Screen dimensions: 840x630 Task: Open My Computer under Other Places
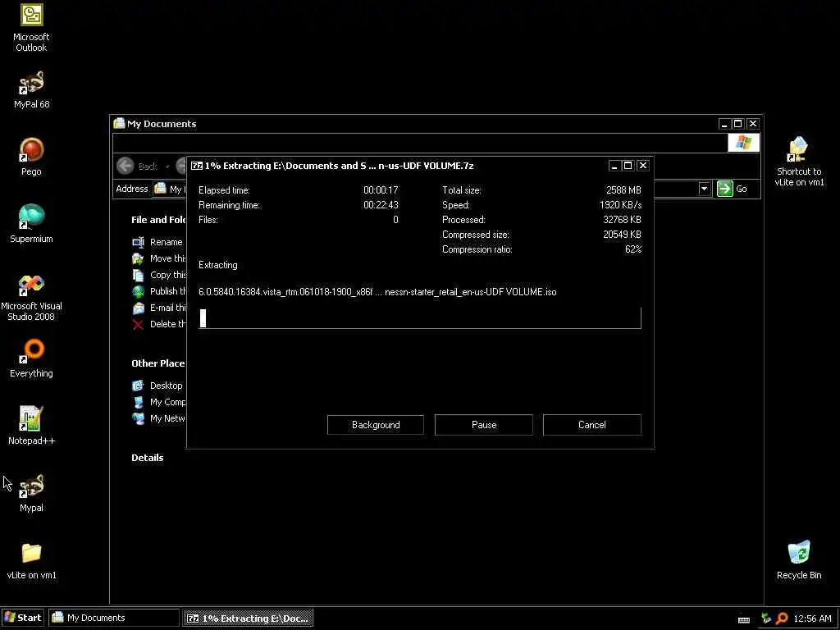click(159, 402)
